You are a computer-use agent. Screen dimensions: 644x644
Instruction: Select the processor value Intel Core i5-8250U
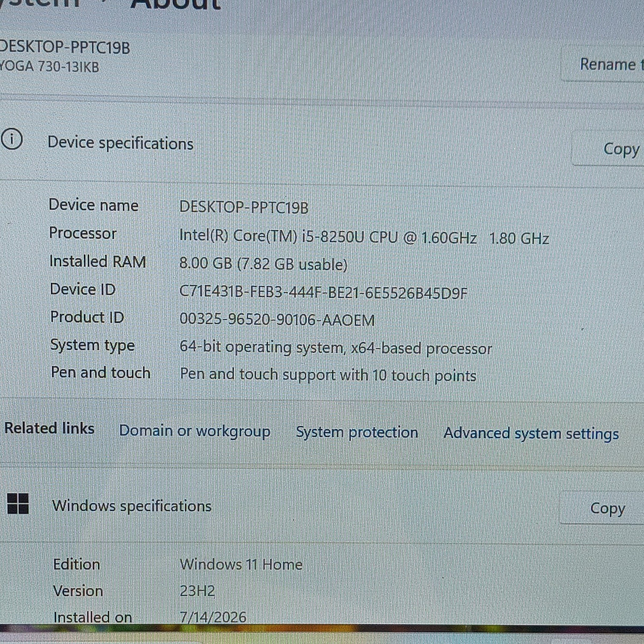pos(364,237)
